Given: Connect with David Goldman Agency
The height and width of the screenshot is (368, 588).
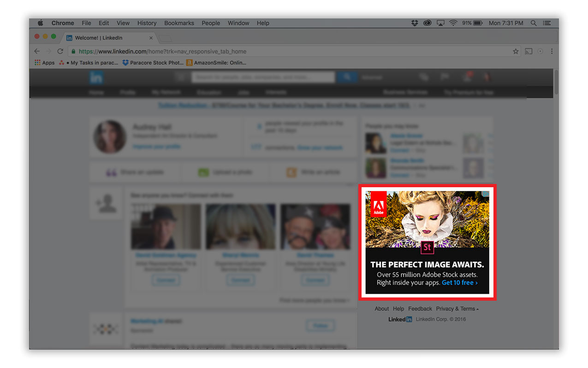Looking at the screenshot, I should 166,280.
